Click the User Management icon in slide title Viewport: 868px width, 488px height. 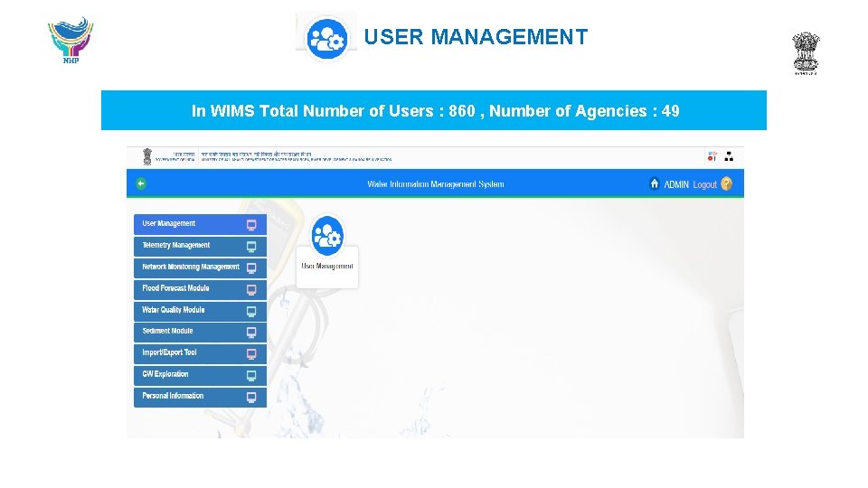(326, 38)
